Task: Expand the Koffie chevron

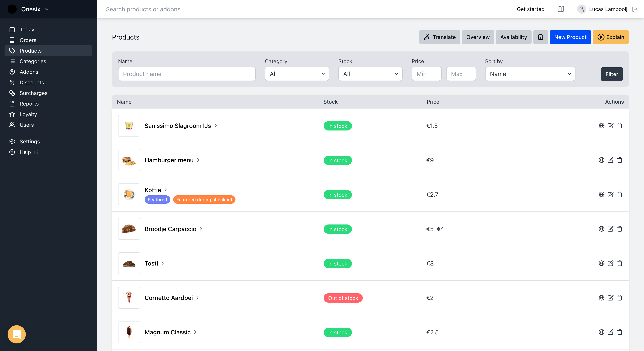Action: coord(165,190)
